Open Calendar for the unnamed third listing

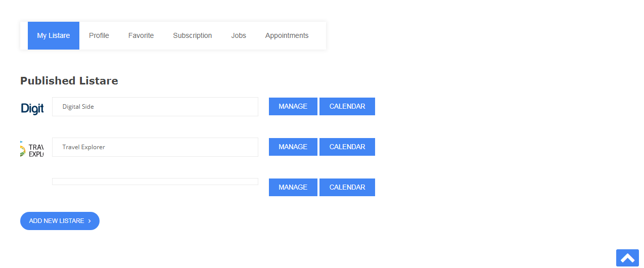[x=347, y=188]
